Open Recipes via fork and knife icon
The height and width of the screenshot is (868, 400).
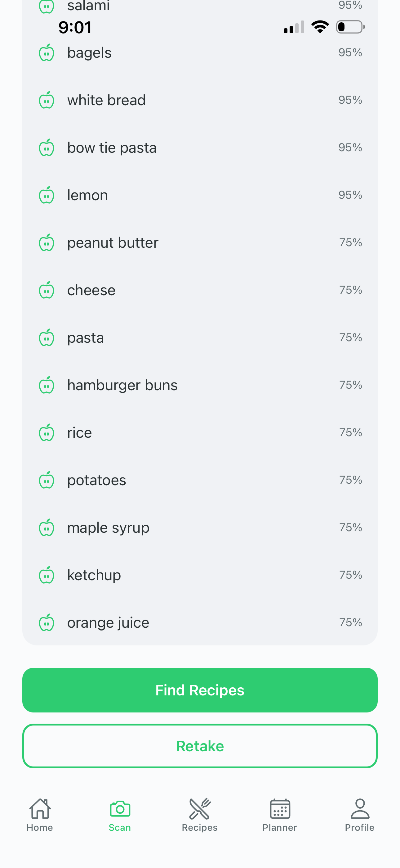pos(200,809)
